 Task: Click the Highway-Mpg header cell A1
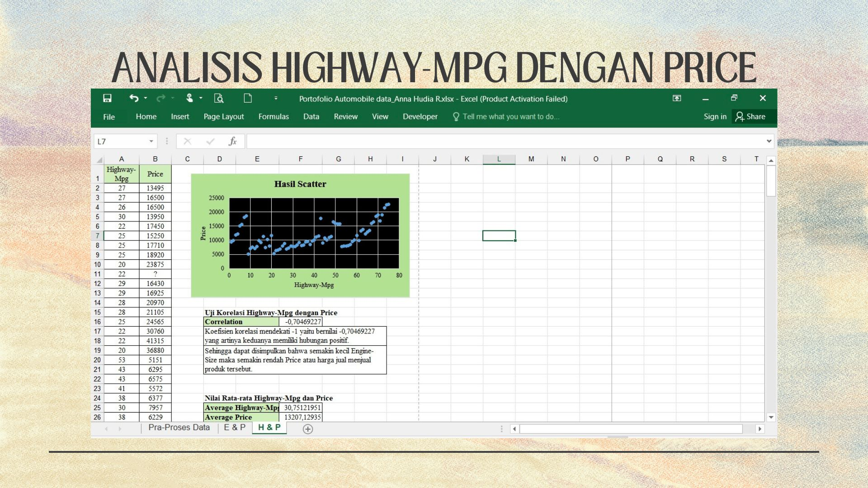121,174
